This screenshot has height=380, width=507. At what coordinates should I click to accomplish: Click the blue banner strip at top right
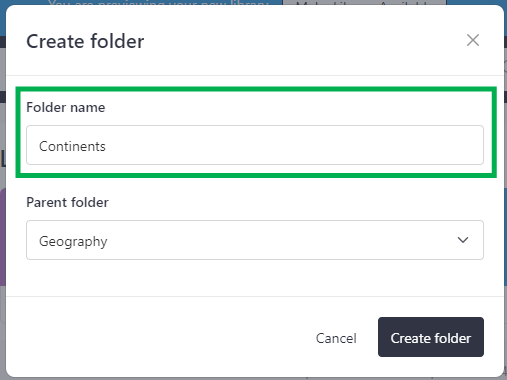476,3
